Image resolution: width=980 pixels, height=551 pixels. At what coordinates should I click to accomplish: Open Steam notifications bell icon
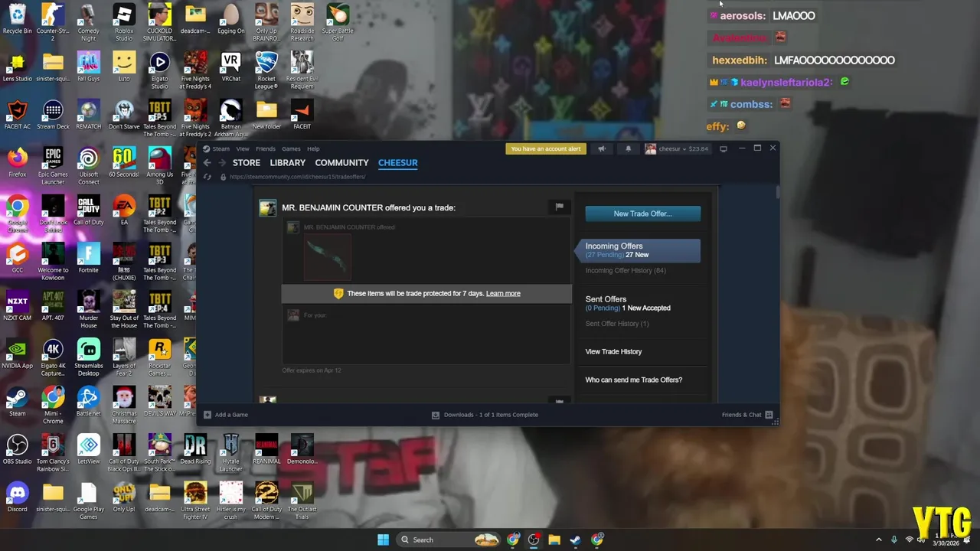(x=628, y=148)
